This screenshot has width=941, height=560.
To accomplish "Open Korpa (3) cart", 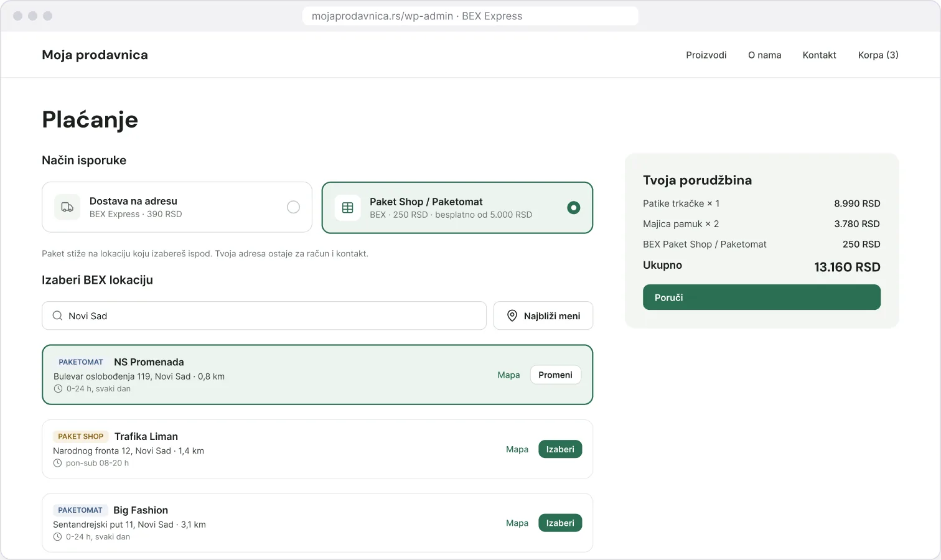I will click(x=878, y=55).
